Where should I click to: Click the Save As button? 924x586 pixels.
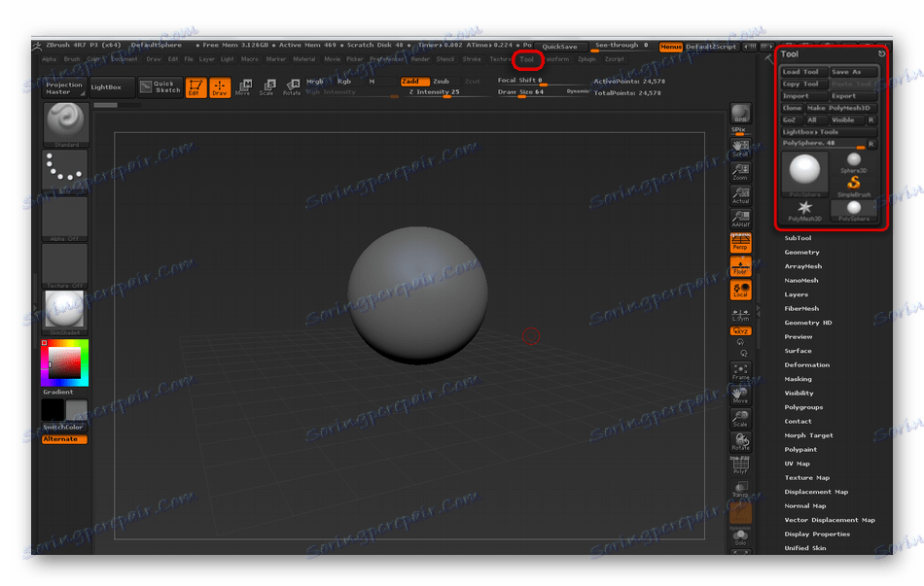click(854, 72)
